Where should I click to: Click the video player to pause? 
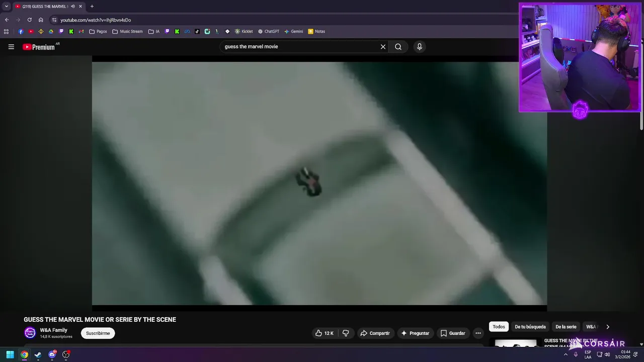(x=319, y=184)
